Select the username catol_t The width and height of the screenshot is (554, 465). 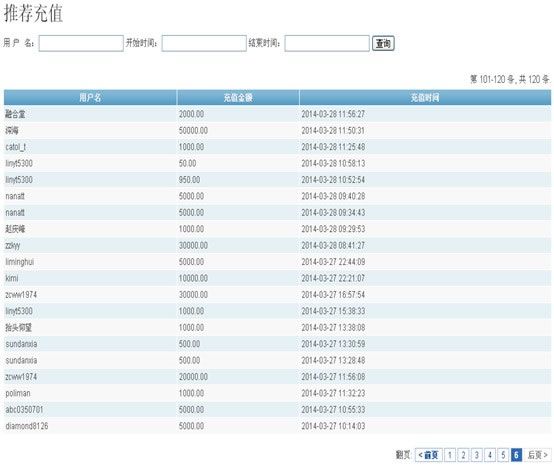point(16,147)
